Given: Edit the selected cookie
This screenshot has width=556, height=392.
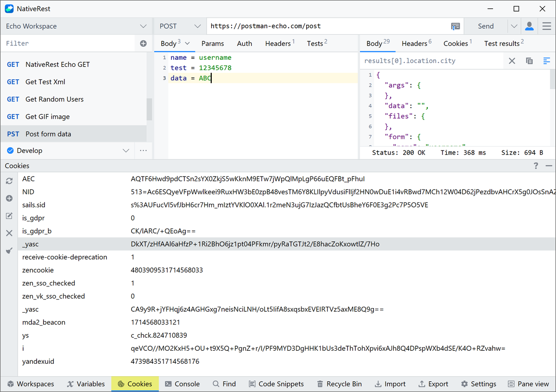Looking at the screenshot, I should point(9,216).
